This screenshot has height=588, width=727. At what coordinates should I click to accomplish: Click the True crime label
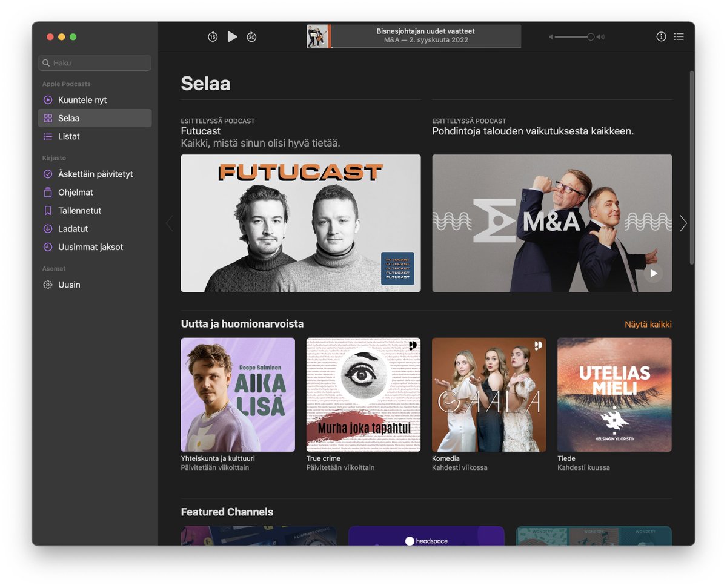323,458
